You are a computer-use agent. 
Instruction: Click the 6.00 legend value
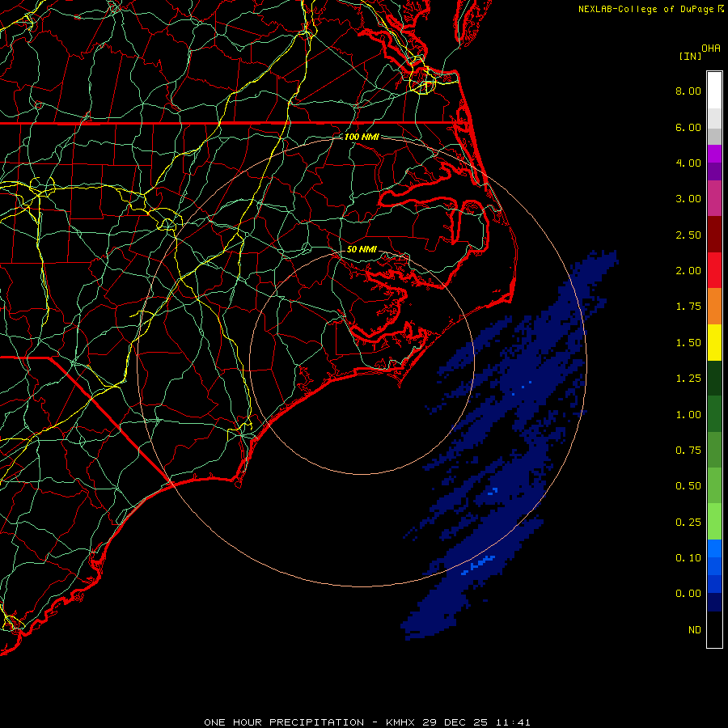pos(688,127)
